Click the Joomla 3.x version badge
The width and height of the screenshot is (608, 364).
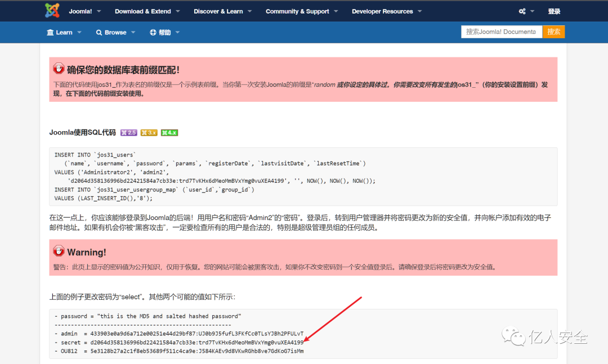pos(149,133)
